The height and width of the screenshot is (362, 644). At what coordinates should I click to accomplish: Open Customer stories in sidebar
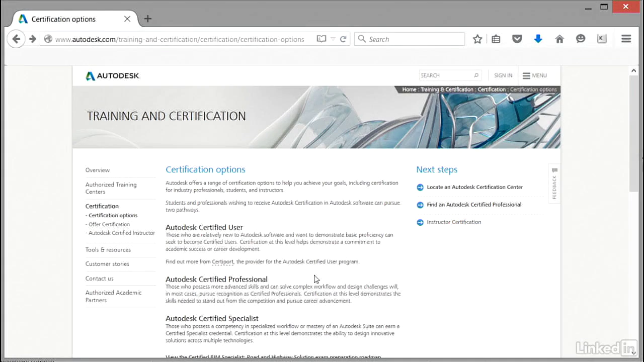(x=107, y=264)
